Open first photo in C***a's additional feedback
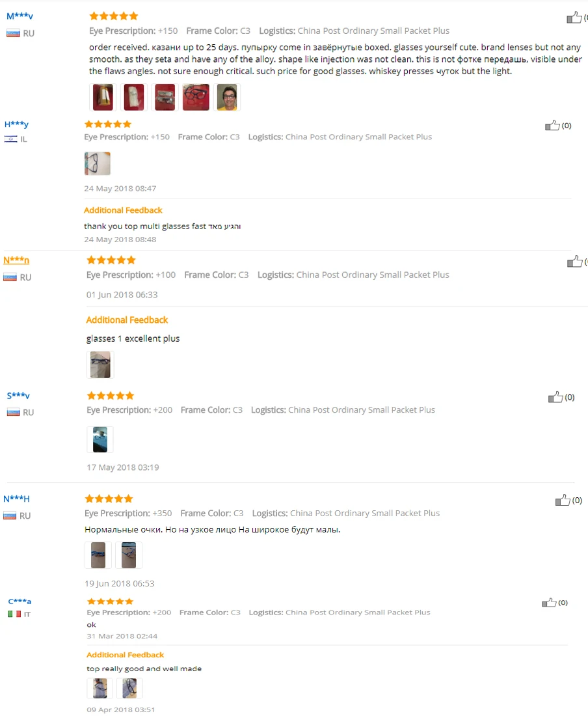This screenshot has height=716, width=588. [100, 688]
